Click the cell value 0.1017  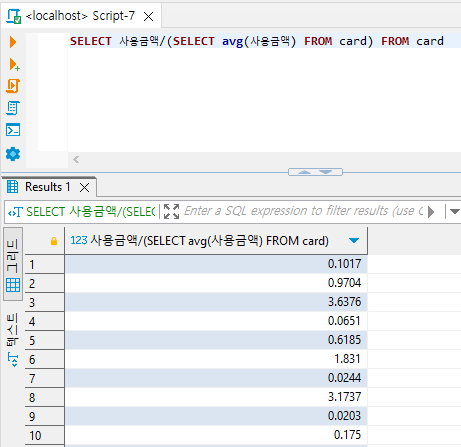(x=216, y=264)
